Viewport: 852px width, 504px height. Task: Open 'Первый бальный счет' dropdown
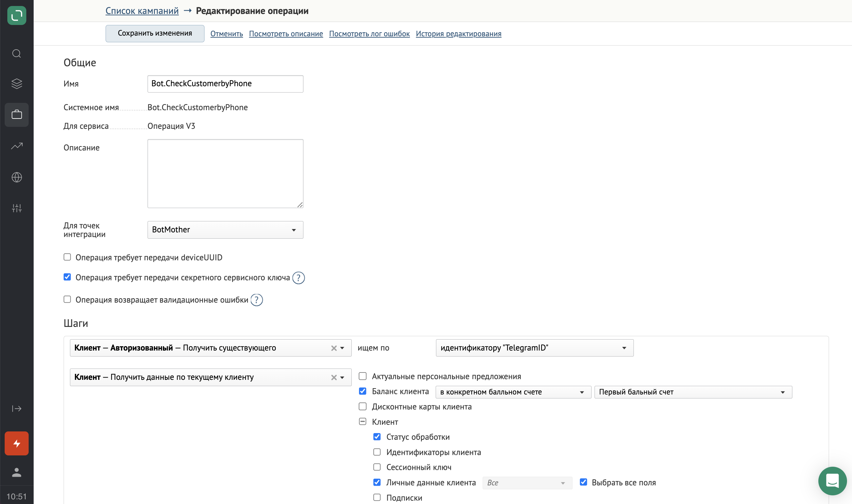[693, 392]
